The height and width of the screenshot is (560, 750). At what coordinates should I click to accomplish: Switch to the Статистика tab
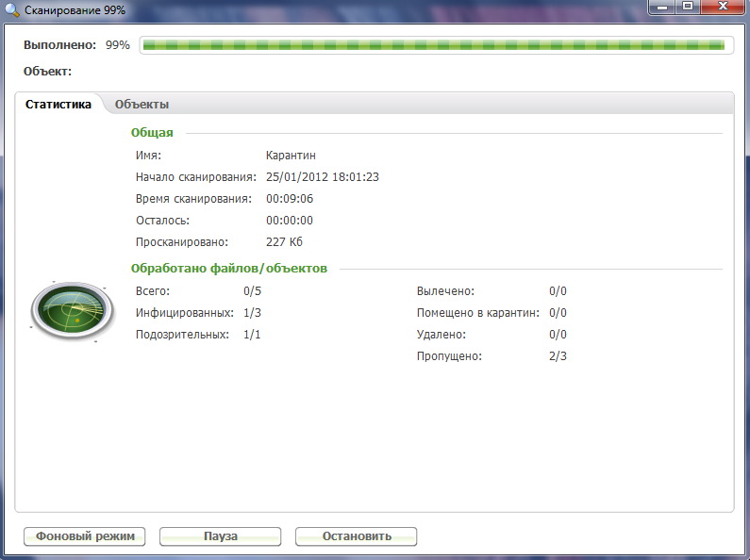click(x=58, y=105)
